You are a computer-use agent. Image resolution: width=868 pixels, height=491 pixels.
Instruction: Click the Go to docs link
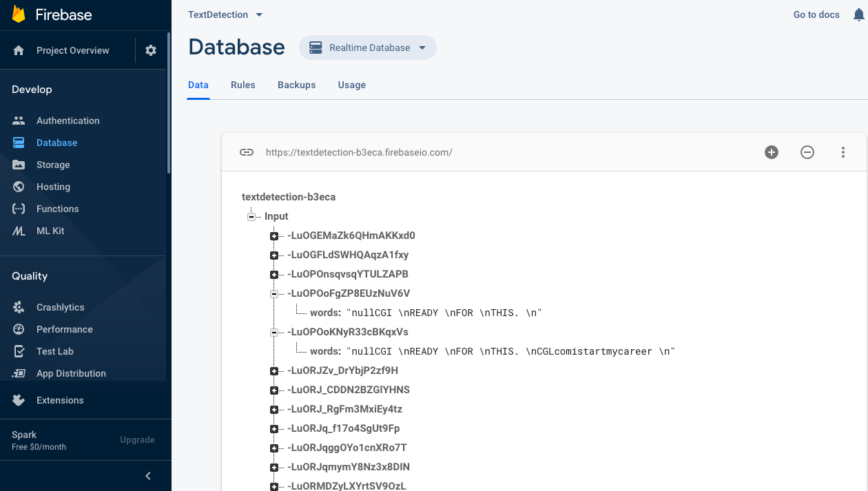coord(816,14)
